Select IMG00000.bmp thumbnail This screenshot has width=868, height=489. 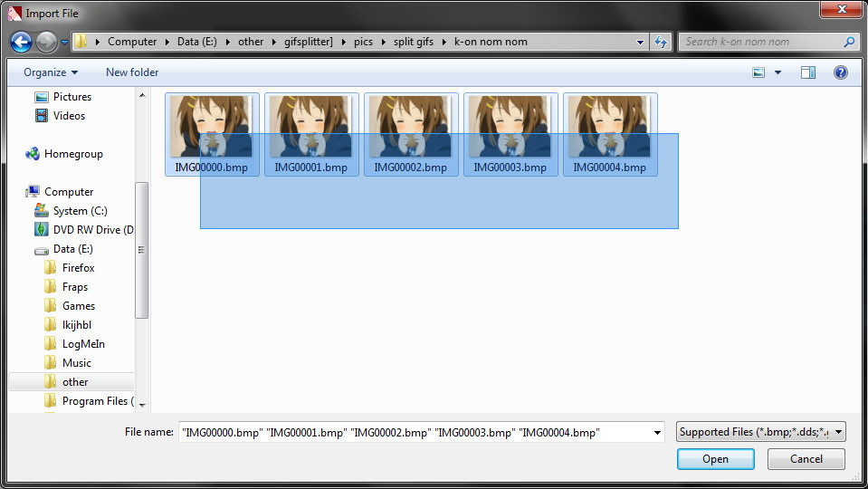pos(212,135)
